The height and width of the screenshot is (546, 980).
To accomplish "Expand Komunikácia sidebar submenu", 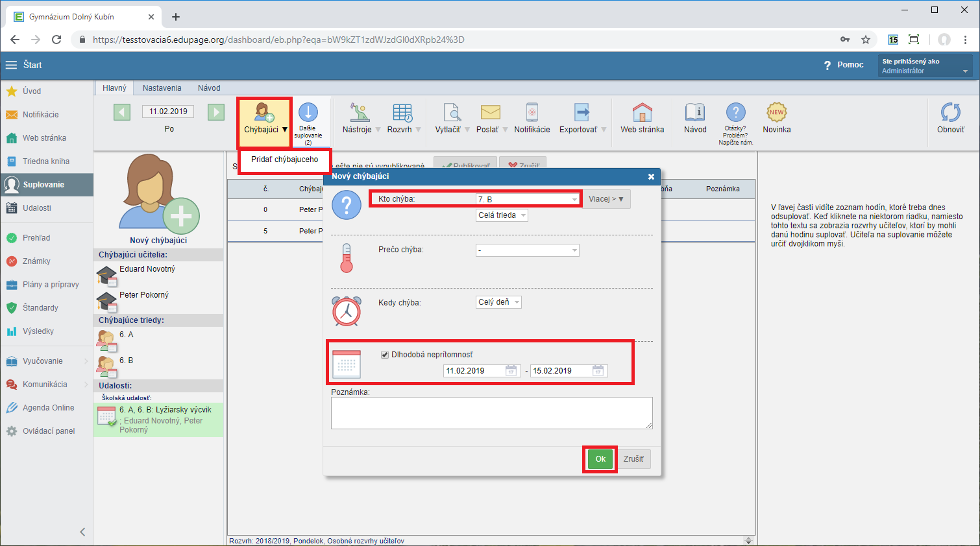I will pyautogui.click(x=86, y=385).
